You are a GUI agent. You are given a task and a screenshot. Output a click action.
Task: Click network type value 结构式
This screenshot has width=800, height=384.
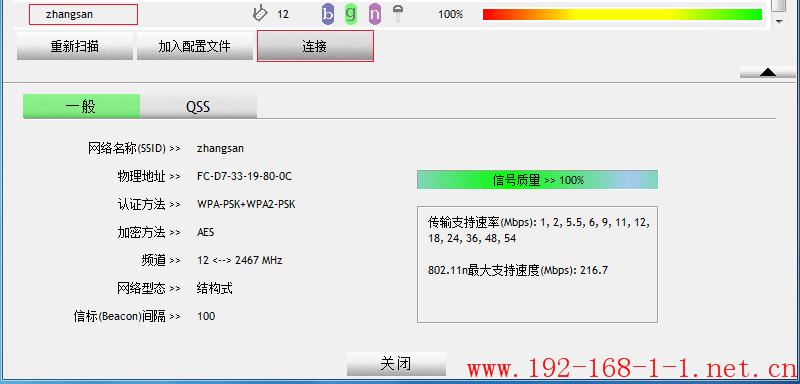[215, 289]
